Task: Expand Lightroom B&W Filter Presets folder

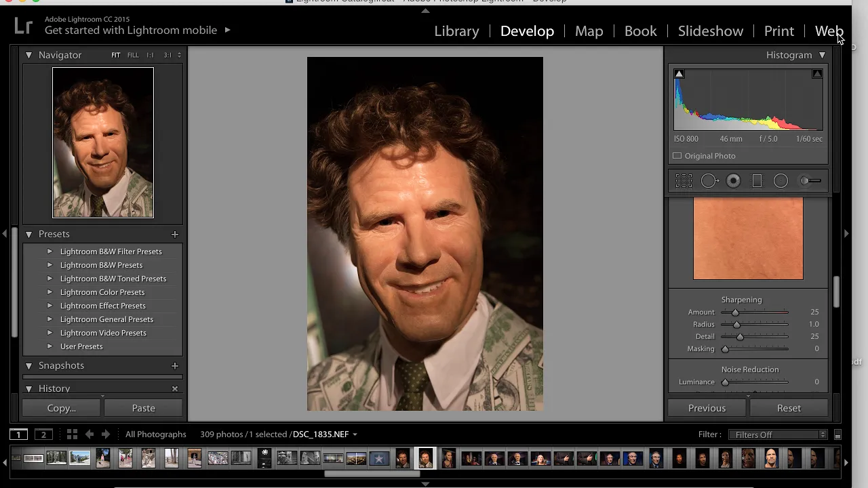Action: tap(50, 251)
